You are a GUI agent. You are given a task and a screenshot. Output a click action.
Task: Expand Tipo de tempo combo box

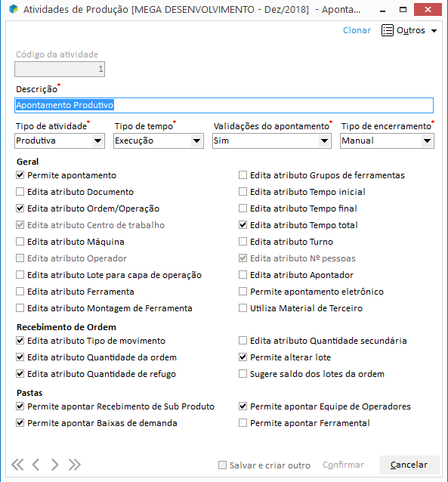(159, 141)
